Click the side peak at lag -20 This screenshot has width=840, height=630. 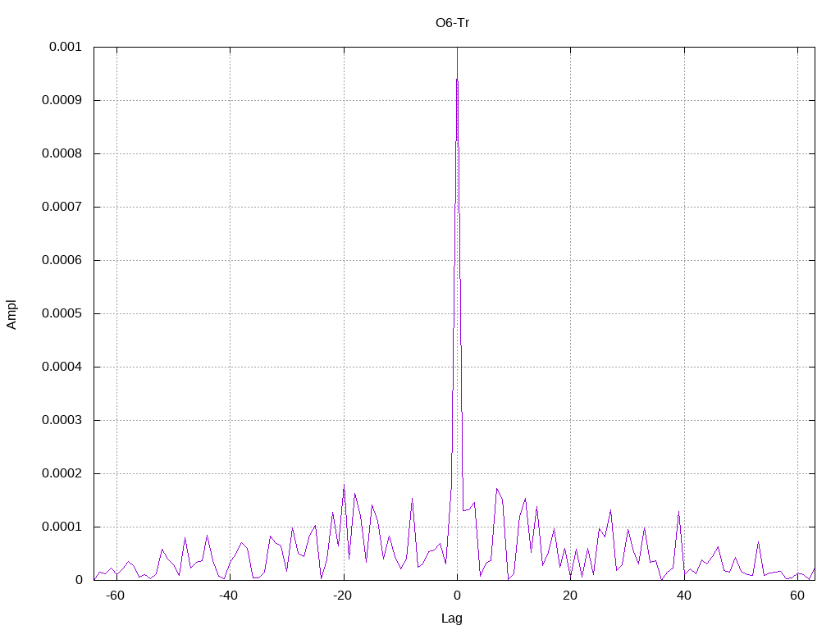point(344,486)
